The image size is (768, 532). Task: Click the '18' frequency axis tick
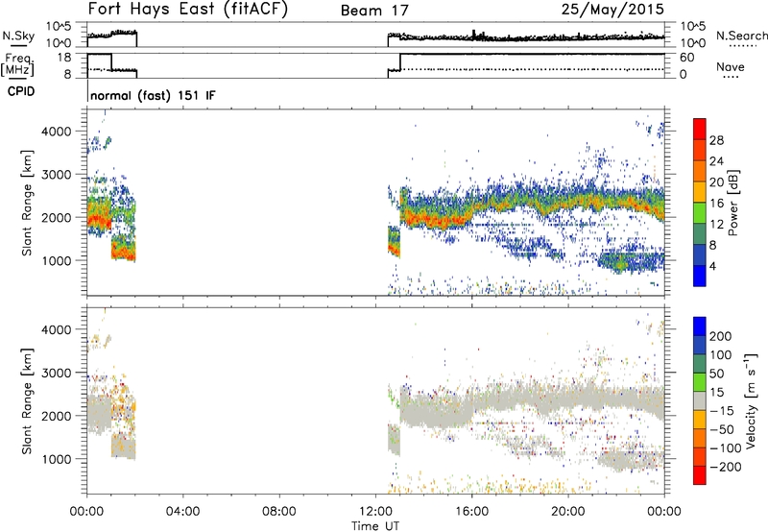[64, 58]
